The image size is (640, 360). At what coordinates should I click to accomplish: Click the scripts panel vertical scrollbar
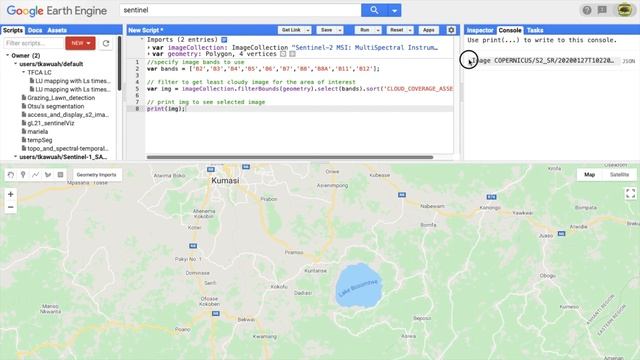point(119,63)
